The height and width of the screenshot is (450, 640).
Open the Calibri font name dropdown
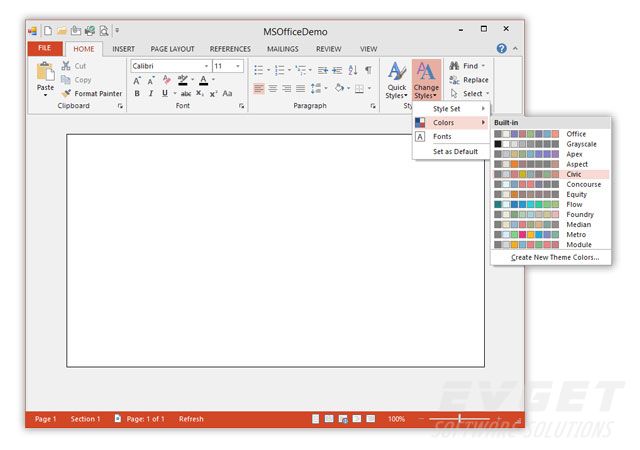[x=207, y=66]
